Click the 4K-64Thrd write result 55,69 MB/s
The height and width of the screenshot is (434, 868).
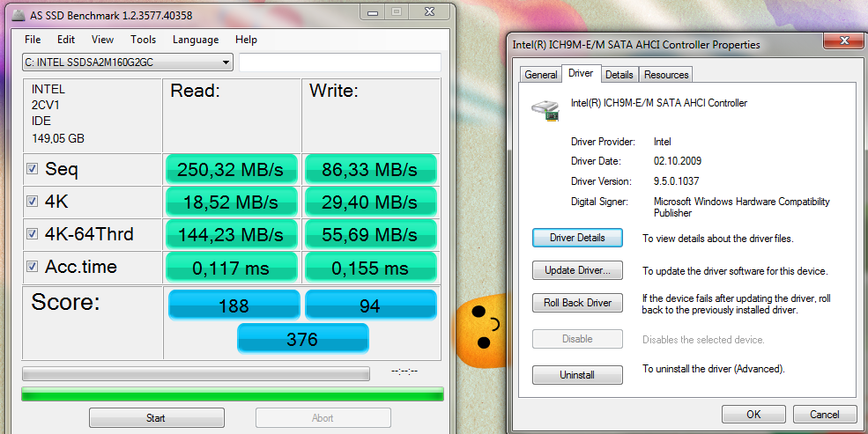click(x=370, y=235)
